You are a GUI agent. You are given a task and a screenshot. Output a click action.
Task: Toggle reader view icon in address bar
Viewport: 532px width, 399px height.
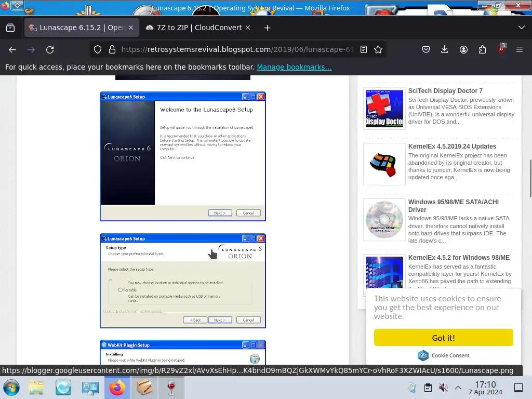[x=364, y=49]
